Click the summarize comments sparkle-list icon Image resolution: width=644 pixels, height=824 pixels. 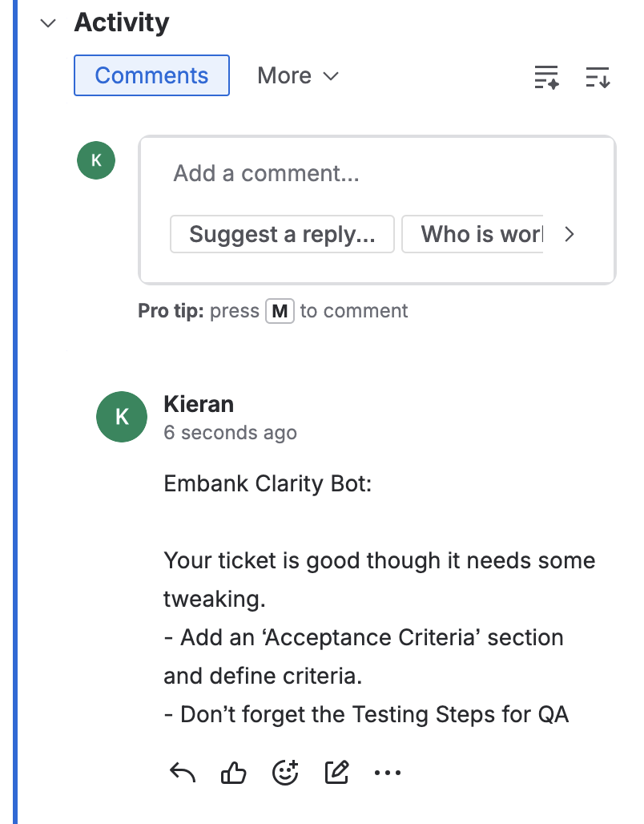546,77
